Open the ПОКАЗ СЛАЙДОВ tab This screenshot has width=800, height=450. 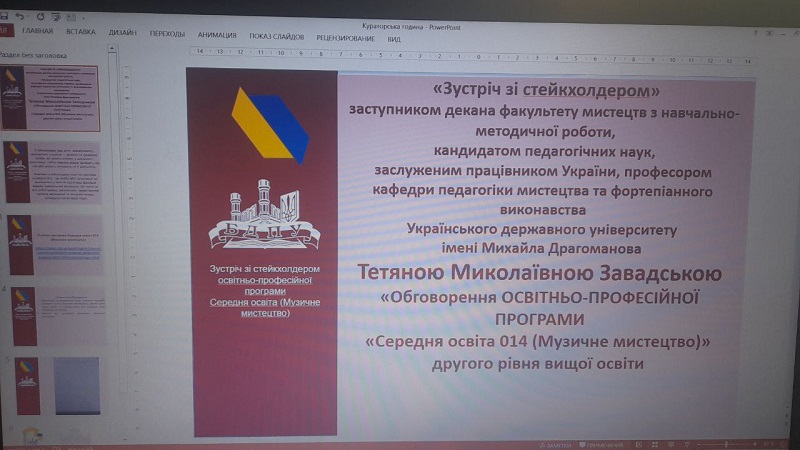[x=277, y=37]
